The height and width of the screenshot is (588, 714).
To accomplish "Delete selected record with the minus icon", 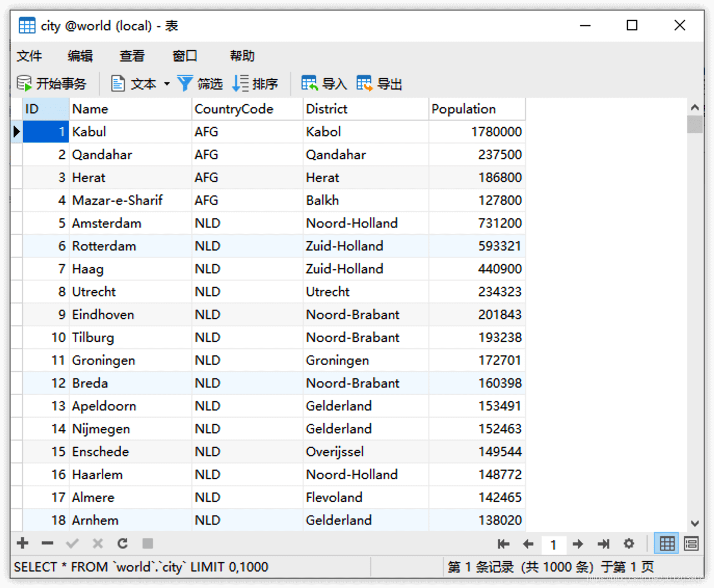I will (47, 543).
